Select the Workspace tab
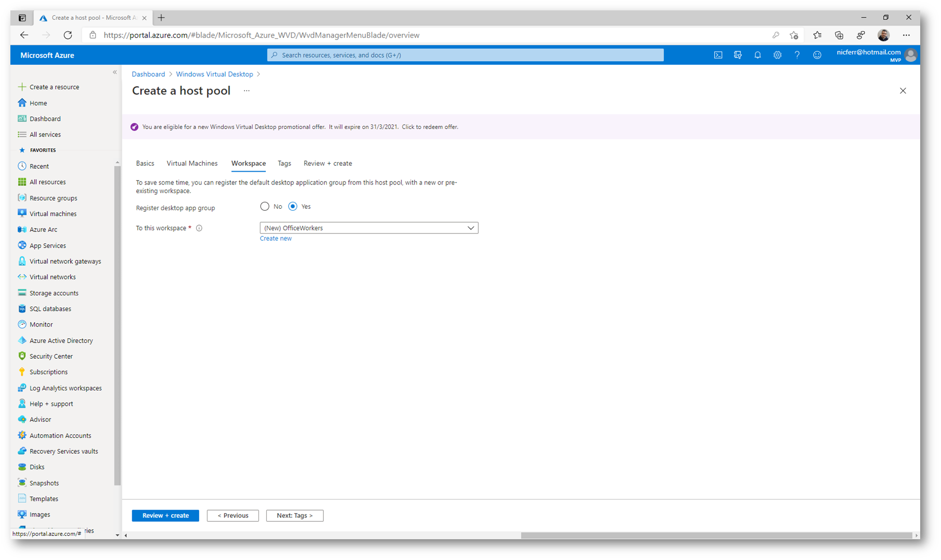 (x=248, y=163)
